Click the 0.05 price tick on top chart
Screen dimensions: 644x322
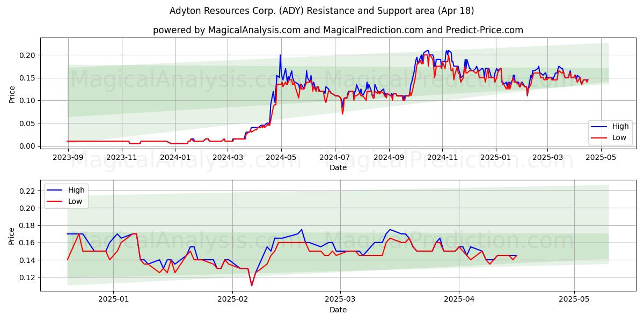[x=28, y=123]
